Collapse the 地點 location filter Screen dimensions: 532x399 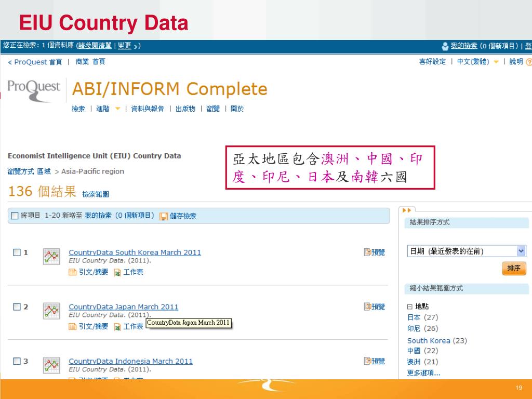coord(409,307)
